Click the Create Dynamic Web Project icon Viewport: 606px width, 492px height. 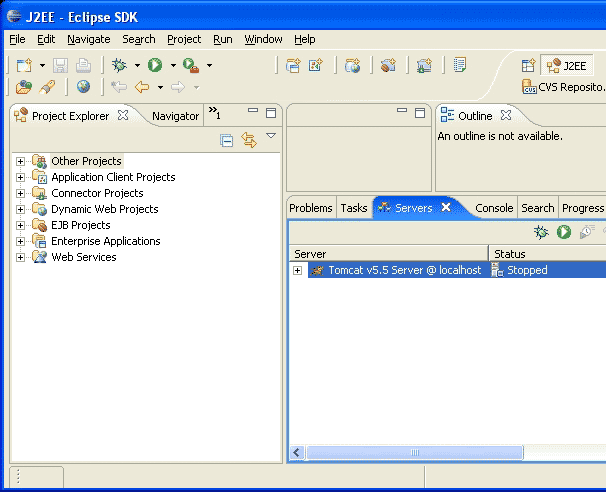352,65
